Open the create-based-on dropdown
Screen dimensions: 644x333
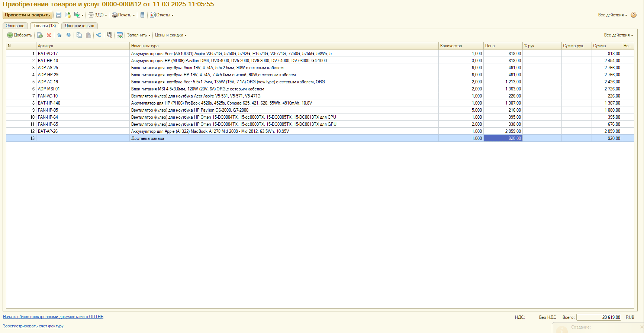tap(79, 15)
